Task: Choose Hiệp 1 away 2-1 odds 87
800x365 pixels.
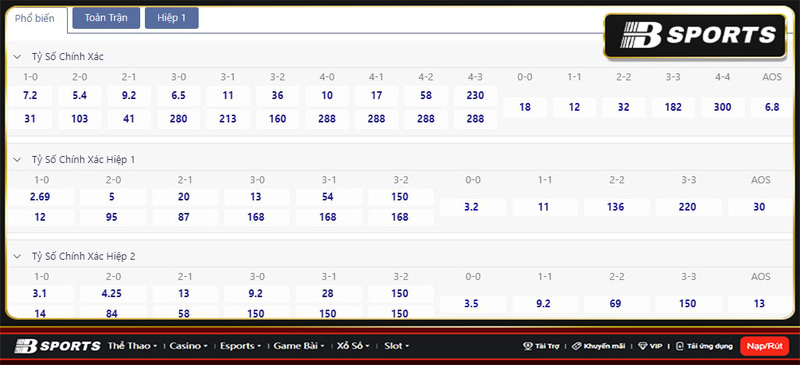Action: [184, 217]
